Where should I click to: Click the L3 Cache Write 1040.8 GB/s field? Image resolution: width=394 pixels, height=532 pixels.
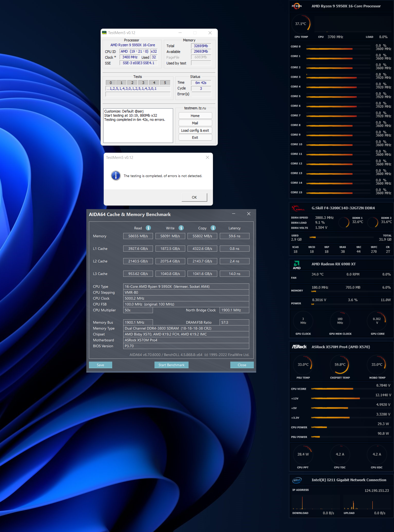(170, 274)
